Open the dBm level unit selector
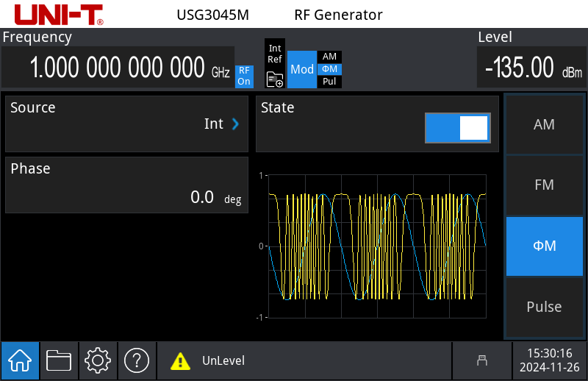Viewport: 588px width, 381px height. point(572,74)
